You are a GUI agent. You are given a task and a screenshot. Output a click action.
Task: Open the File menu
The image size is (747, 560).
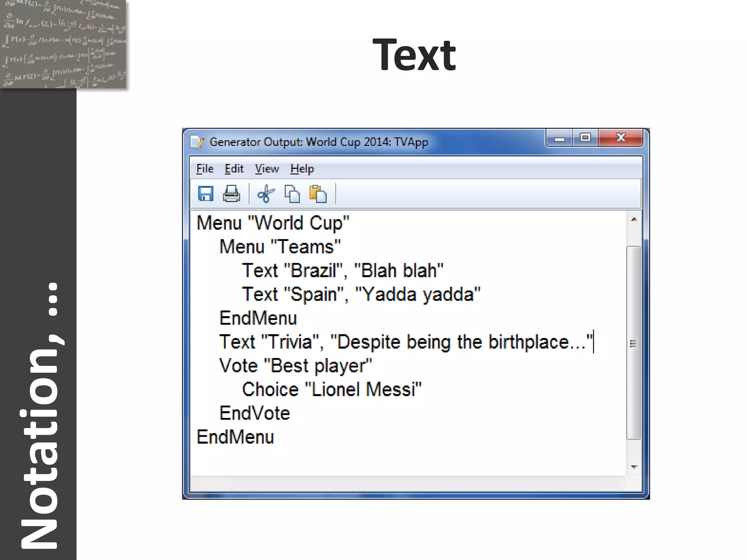click(x=205, y=169)
